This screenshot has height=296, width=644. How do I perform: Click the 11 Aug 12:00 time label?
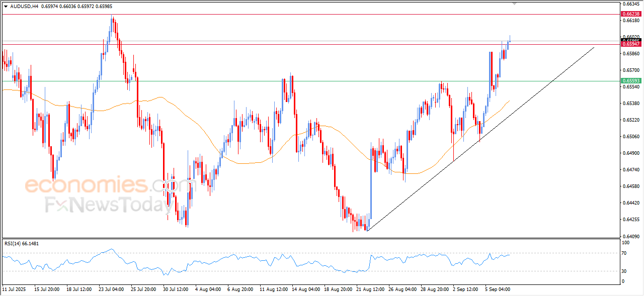[273, 289]
